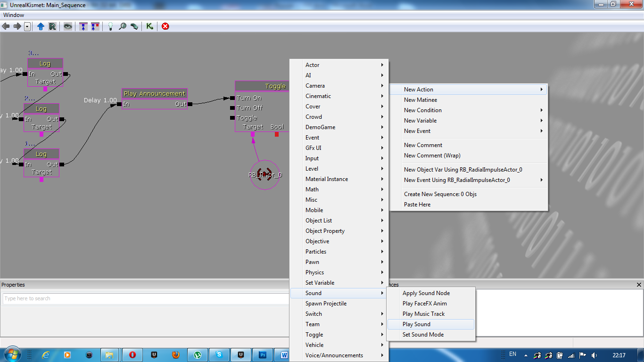This screenshot has width=644, height=362.
Task: Open the Firefox taskbar icon
Action: tap(176, 355)
